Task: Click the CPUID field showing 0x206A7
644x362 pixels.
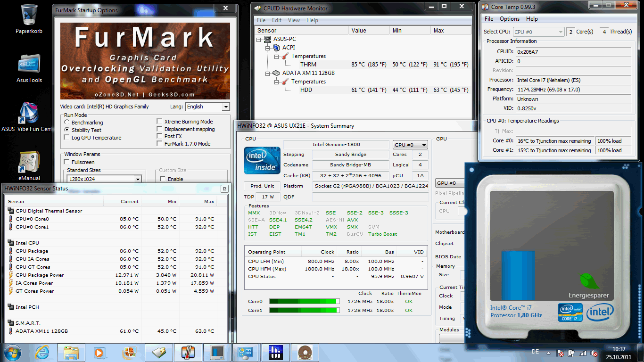Action: click(x=573, y=51)
